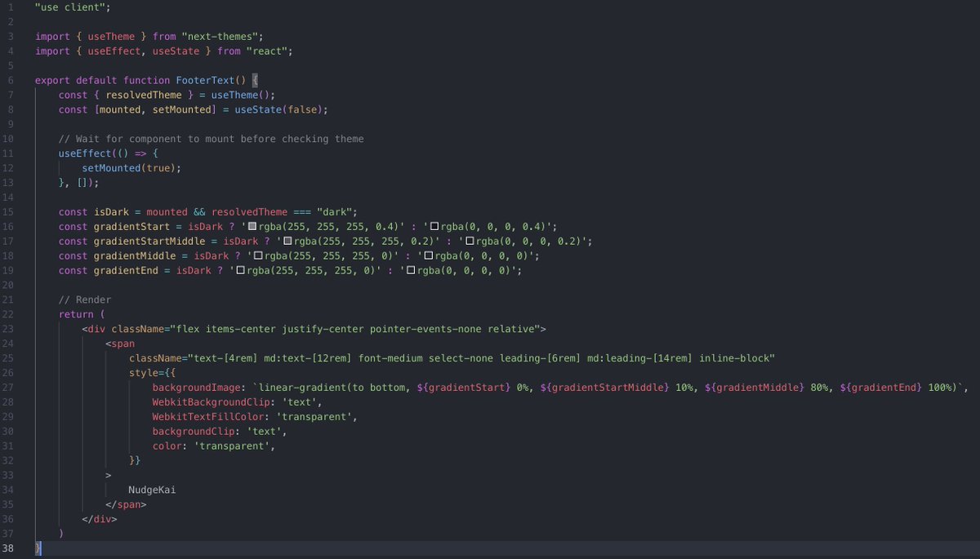980x559 pixels.
Task: Click the white swatch on the gradientEnd line
Action: click(x=241, y=270)
